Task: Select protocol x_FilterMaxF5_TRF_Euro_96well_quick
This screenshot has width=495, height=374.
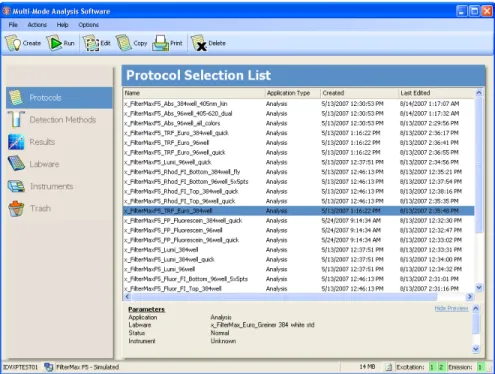Action: point(299,152)
